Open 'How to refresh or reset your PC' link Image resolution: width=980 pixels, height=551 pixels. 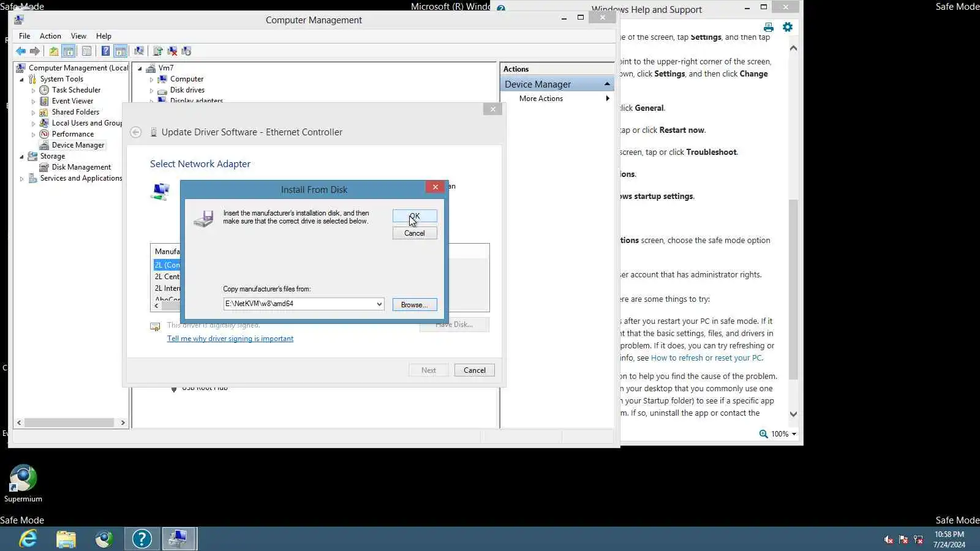(707, 358)
